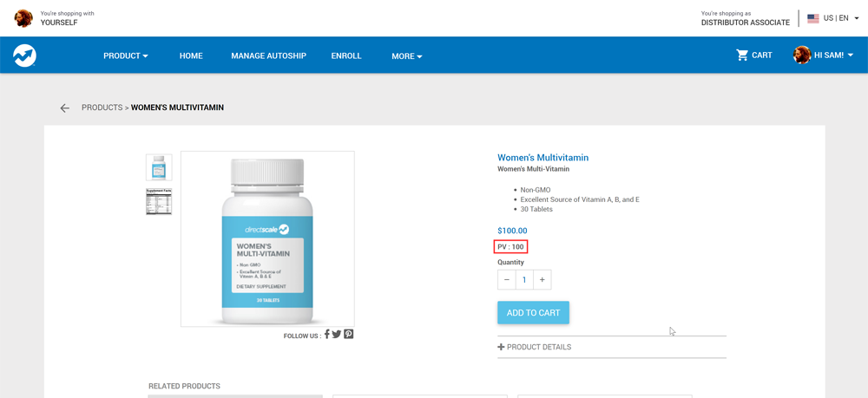Share on Twitter icon
Image resolution: width=868 pixels, height=398 pixels.
337,334
